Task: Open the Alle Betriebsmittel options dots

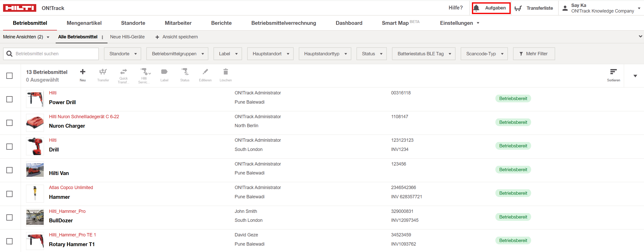Action: coord(102,37)
